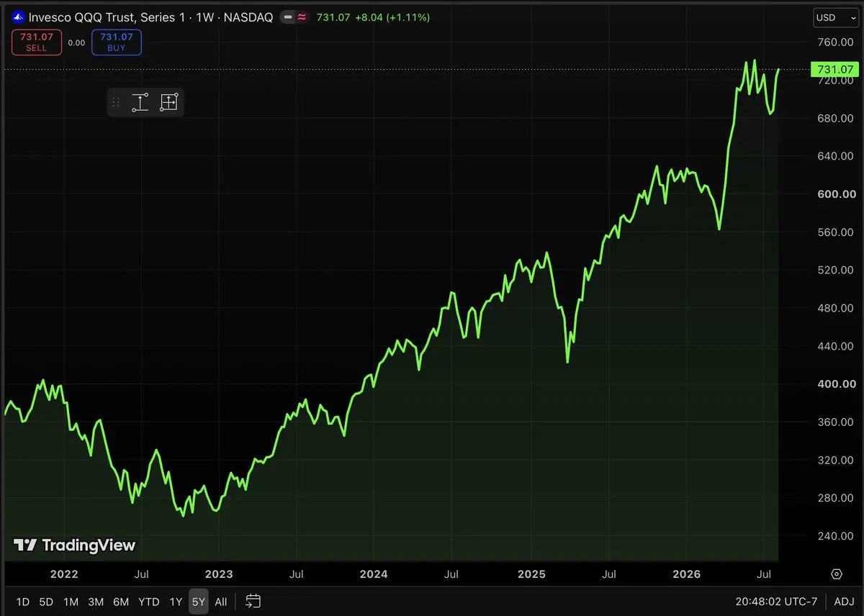Open the symbol title Invesco QQQ Trust, Series 1
864x616 pixels.
150,17
